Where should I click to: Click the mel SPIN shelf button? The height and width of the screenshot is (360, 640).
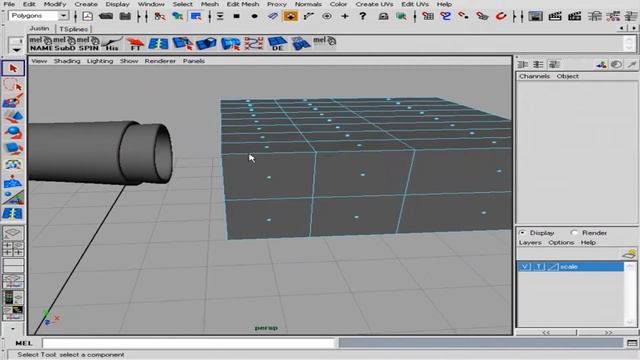tap(88, 44)
